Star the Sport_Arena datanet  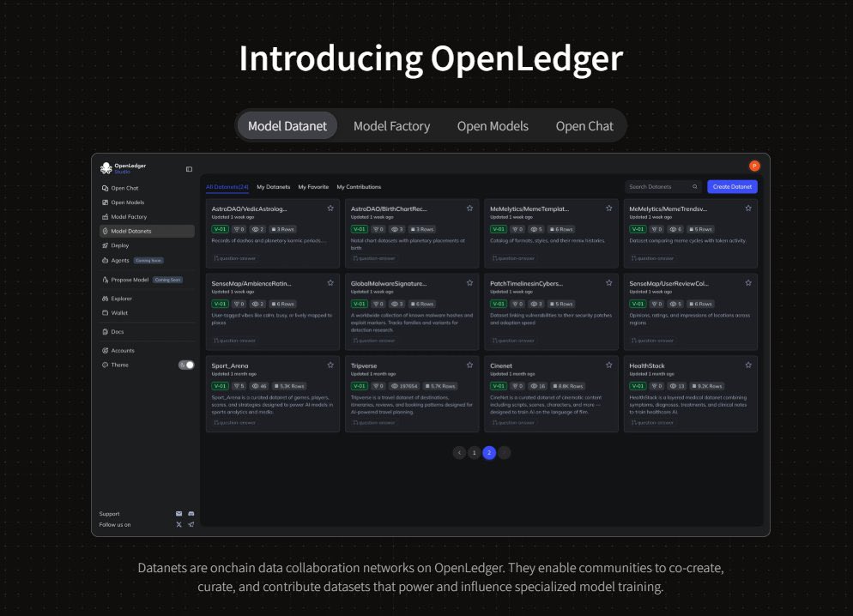(330, 365)
